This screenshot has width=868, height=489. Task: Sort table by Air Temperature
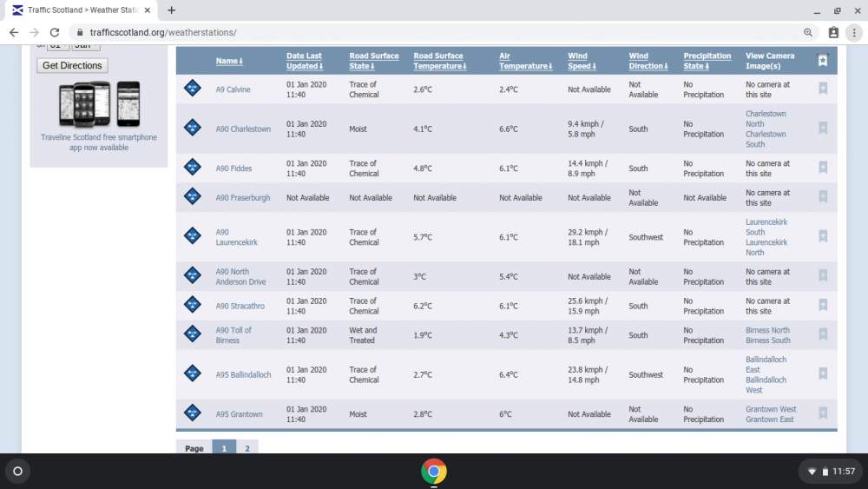[525, 61]
